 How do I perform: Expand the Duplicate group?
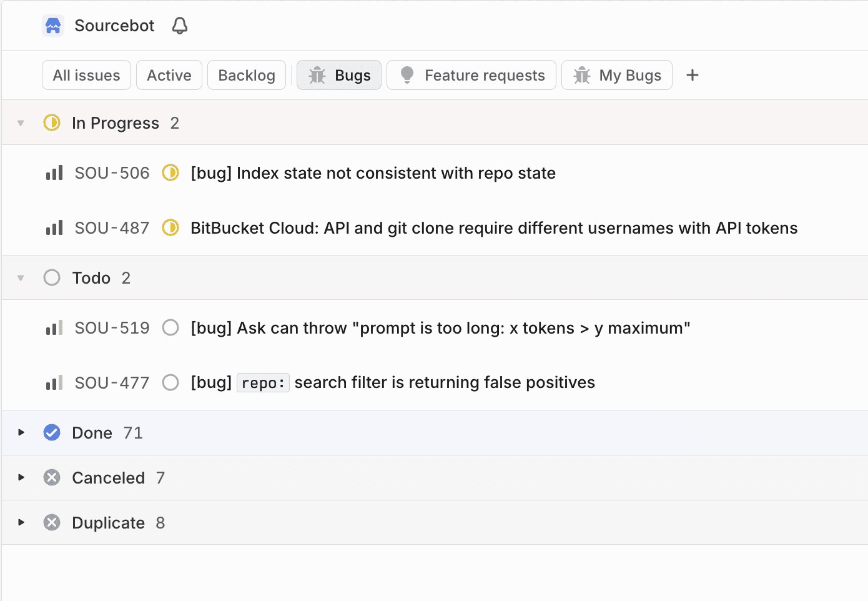point(21,522)
